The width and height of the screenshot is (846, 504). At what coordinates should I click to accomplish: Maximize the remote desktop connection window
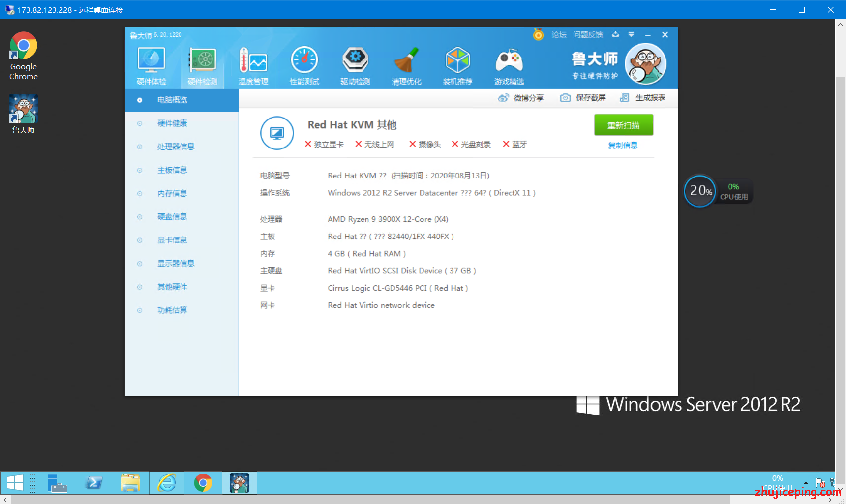(x=802, y=10)
